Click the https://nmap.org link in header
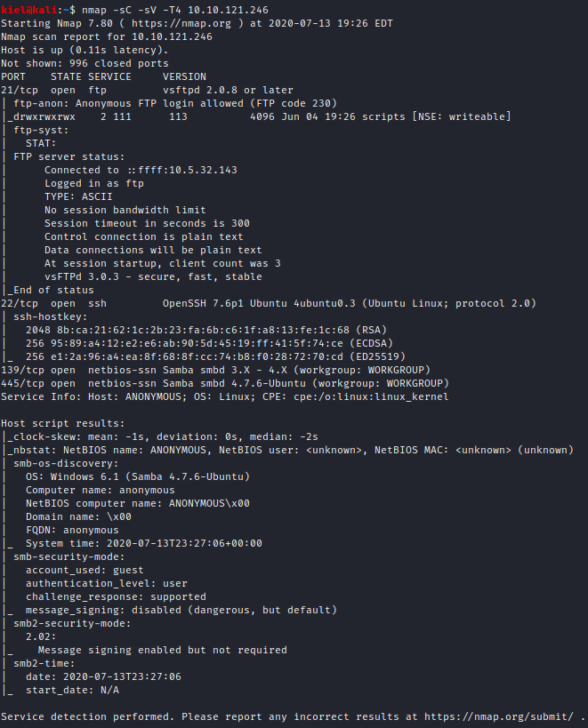The image size is (588, 728). [x=181, y=23]
